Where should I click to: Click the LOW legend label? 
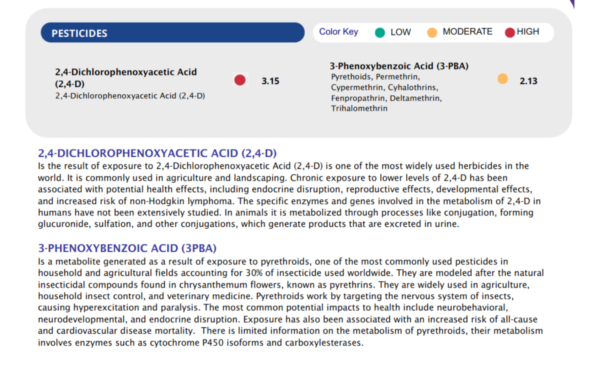pyautogui.click(x=401, y=32)
